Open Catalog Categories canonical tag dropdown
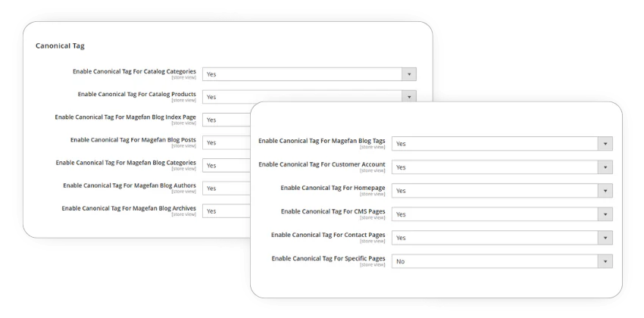This screenshot has width=644, height=318. coord(309,74)
